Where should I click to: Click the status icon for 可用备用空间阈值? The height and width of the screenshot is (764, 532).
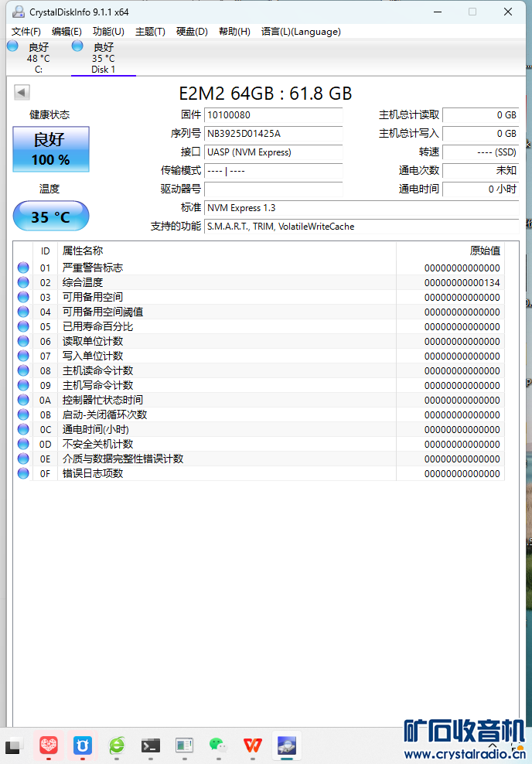(23, 312)
